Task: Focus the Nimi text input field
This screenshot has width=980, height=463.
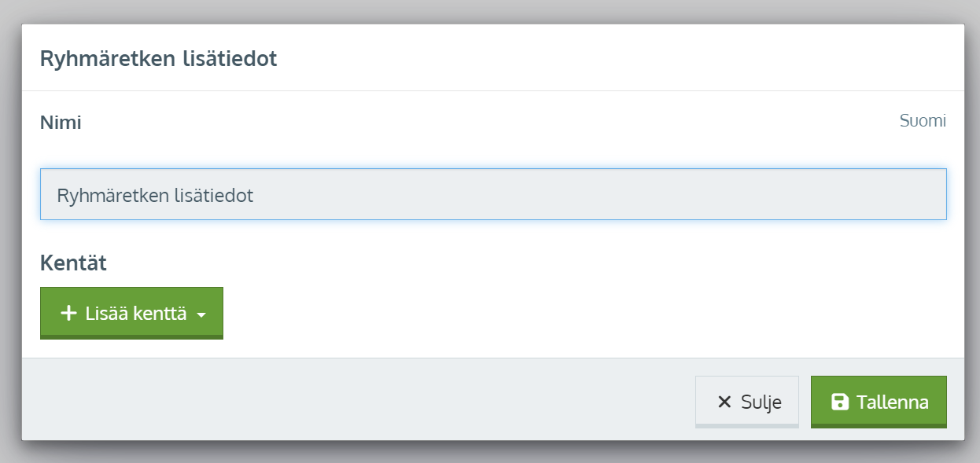Action: pyautogui.click(x=493, y=194)
